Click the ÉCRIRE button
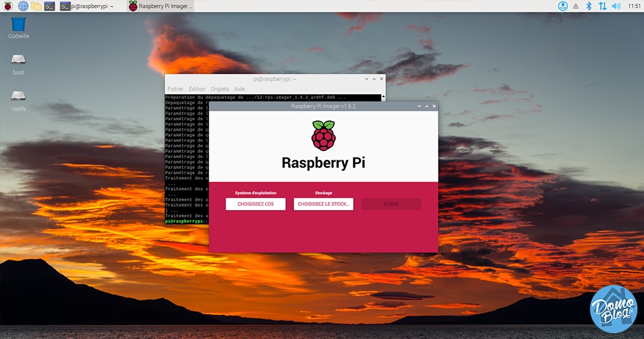Image resolution: width=644 pixels, height=339 pixels. click(392, 204)
